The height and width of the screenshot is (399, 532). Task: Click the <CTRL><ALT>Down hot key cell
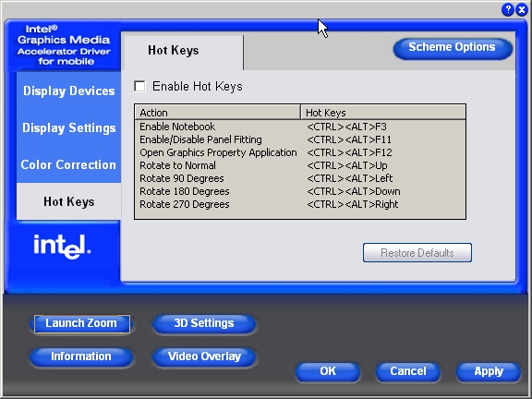pyautogui.click(x=354, y=191)
